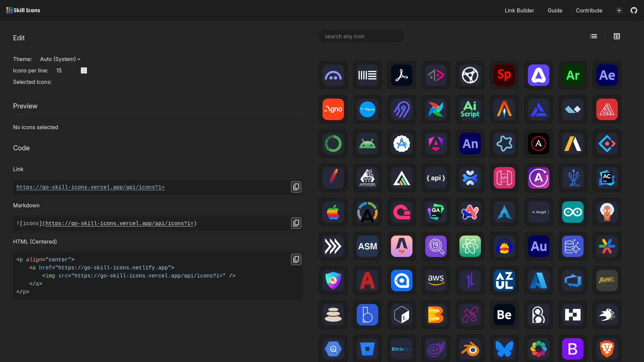Select the ASM icon
The image size is (644, 362).
click(367, 246)
